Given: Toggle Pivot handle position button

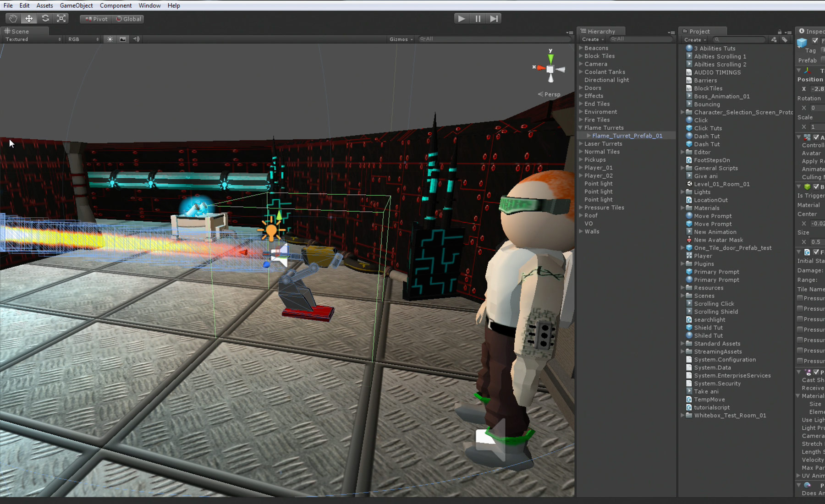Looking at the screenshot, I should [x=96, y=19].
